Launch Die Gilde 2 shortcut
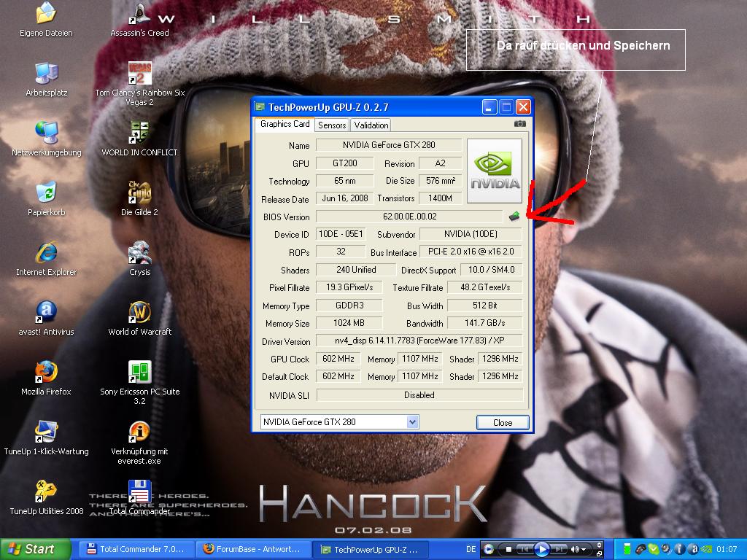Screen dimensions: 747x560 [139, 198]
